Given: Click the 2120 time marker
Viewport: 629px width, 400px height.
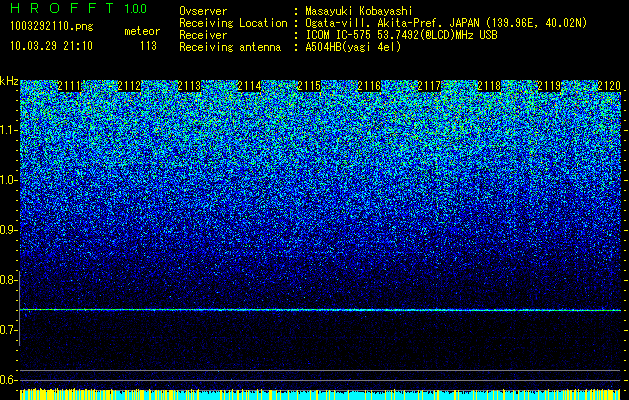Looking at the screenshot, I should [609, 86].
